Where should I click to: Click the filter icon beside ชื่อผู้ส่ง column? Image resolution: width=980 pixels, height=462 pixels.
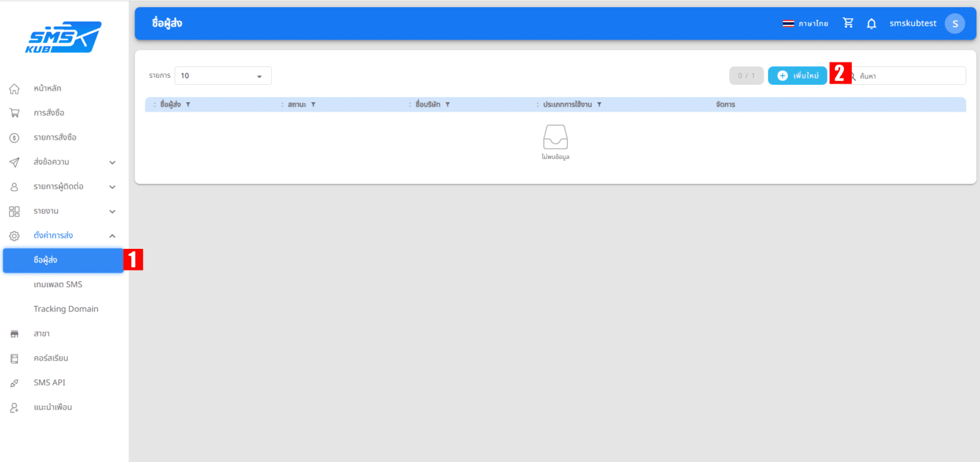188,105
